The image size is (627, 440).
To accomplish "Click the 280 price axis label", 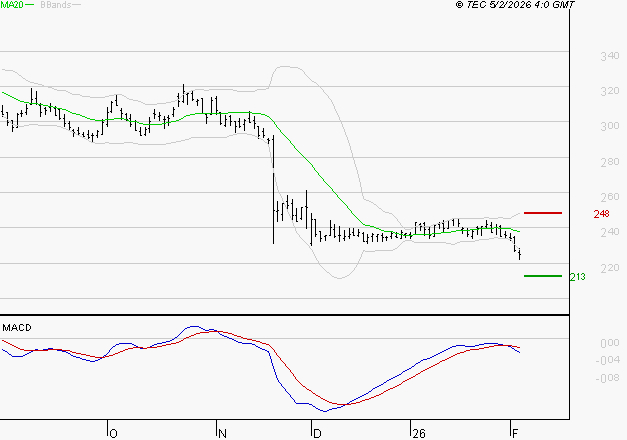I will coord(610,162).
